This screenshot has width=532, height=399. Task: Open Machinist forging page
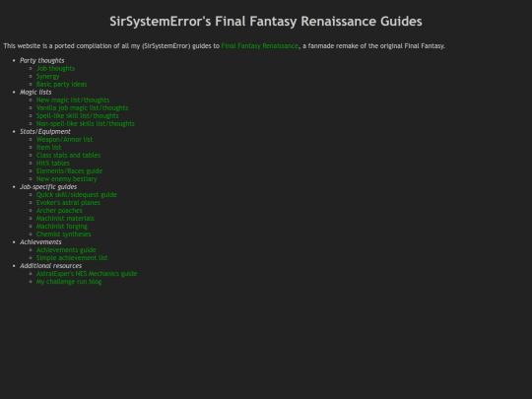point(62,227)
